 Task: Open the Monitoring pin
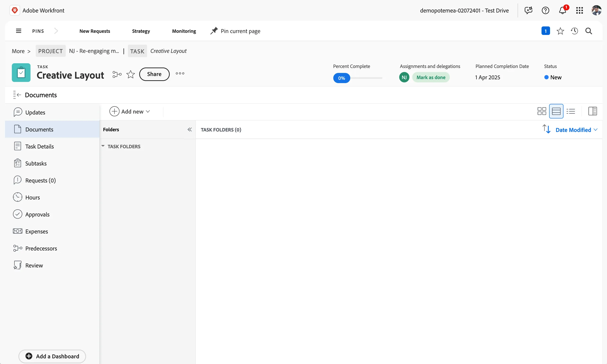coord(184,31)
